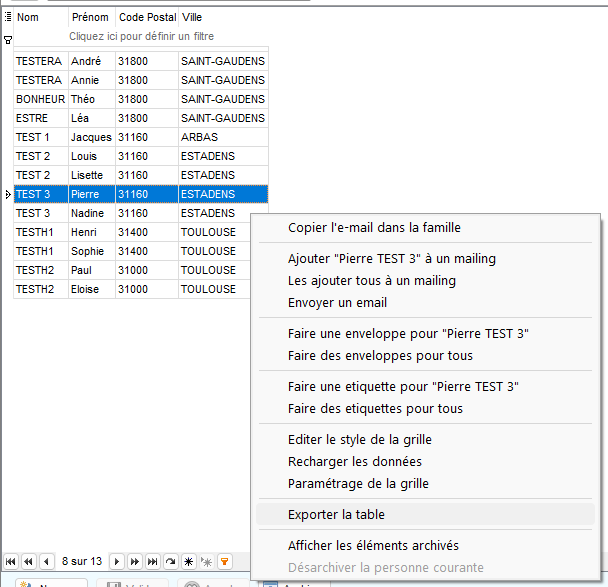Viewport: 608px width, 587px height.
Task: Open 'Paramétrage de la grille' entry
Action: tap(358, 483)
